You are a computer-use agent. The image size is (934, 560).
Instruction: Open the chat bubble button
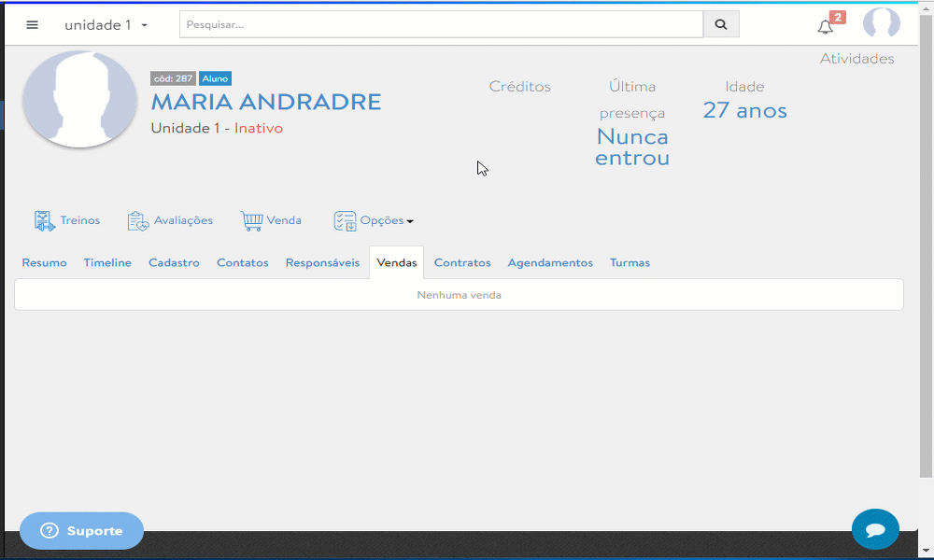pyautogui.click(x=875, y=529)
